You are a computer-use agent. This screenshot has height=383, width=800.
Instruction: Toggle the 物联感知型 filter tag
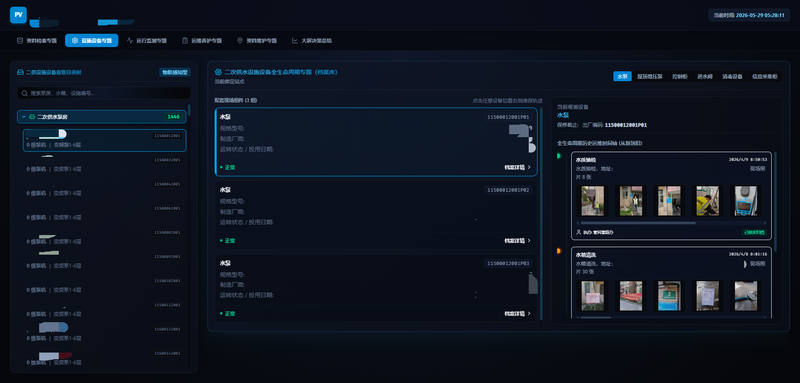tap(175, 72)
